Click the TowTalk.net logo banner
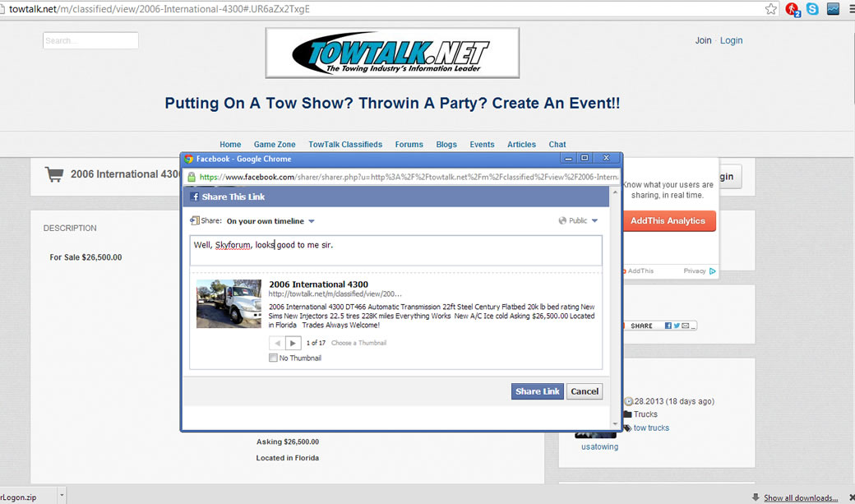Image resolution: width=855 pixels, height=504 pixels. (392, 53)
